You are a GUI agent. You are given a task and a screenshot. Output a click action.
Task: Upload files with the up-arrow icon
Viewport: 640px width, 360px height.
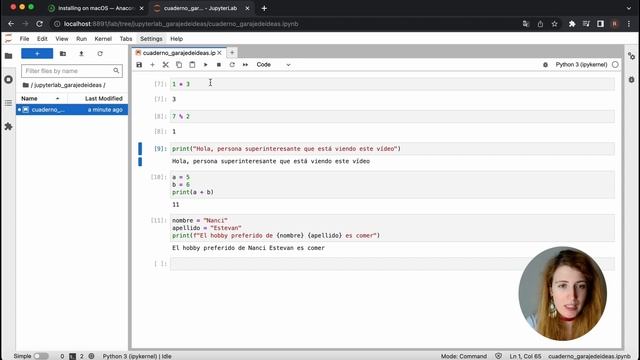tap(81, 53)
